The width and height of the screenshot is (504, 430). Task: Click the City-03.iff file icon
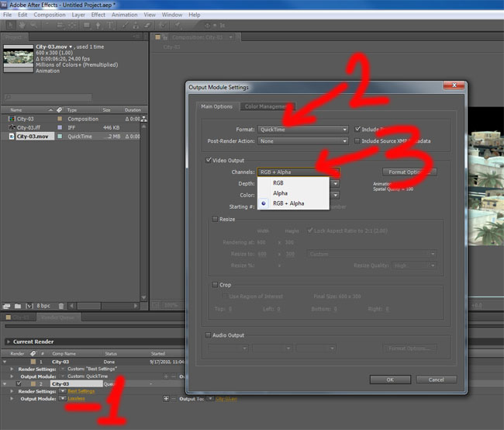click(x=12, y=127)
